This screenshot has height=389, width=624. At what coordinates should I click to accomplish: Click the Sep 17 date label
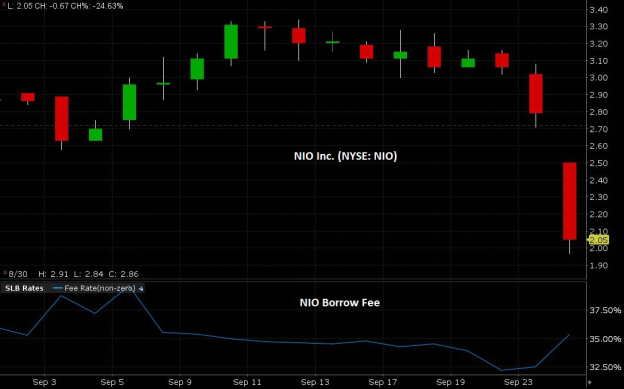pyautogui.click(x=382, y=382)
